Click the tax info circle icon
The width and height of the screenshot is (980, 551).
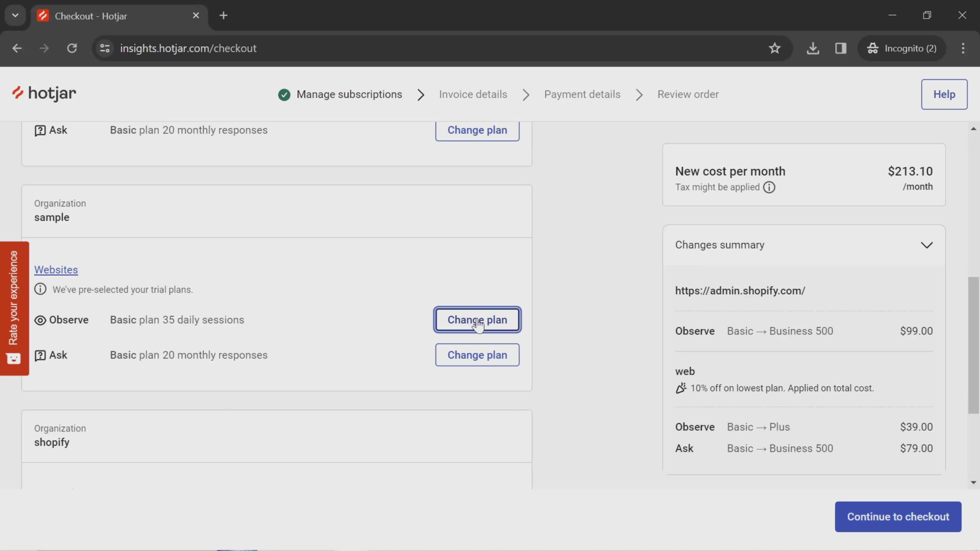point(769,187)
